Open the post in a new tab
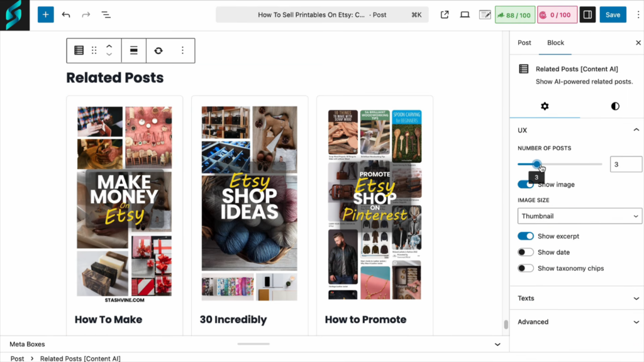 pyautogui.click(x=445, y=14)
